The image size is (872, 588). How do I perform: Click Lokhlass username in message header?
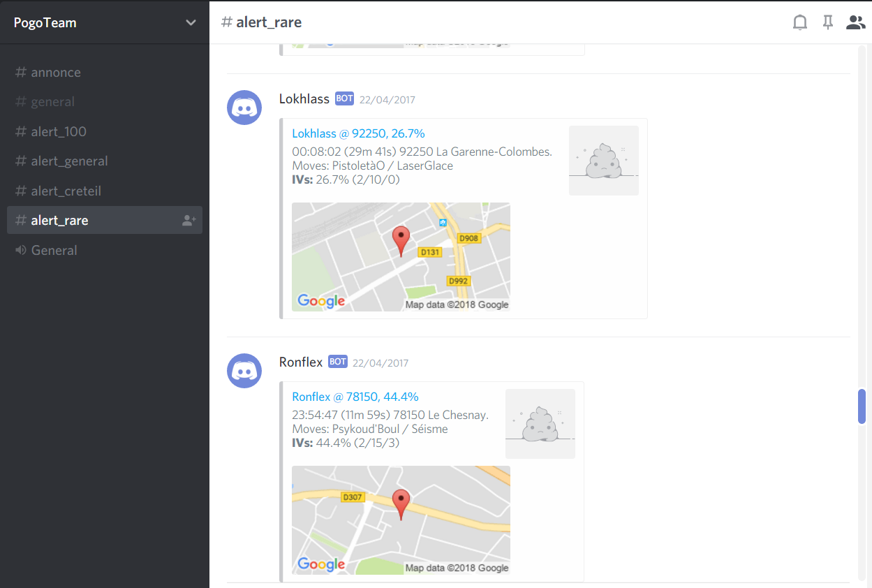pyautogui.click(x=304, y=99)
